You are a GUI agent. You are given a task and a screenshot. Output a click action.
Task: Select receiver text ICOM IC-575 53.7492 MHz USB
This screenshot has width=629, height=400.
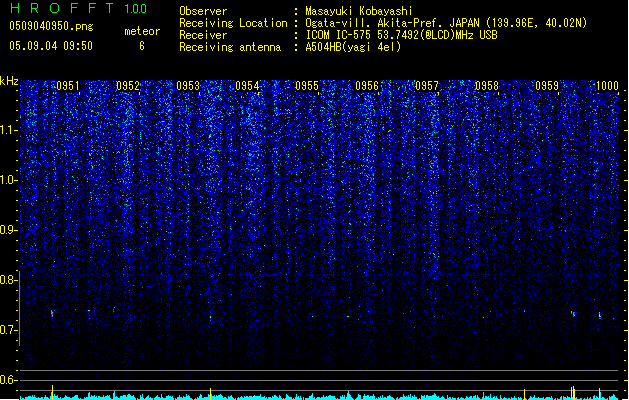402,35
